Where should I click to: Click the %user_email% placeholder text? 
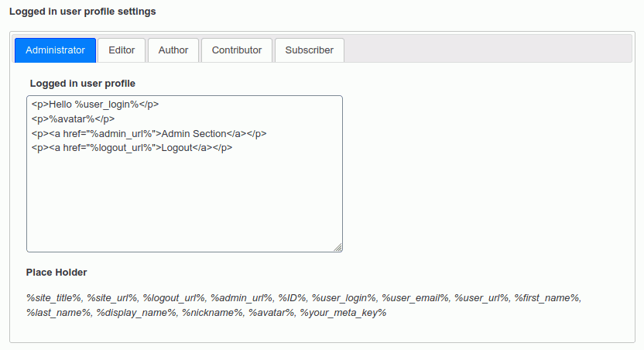(x=415, y=298)
